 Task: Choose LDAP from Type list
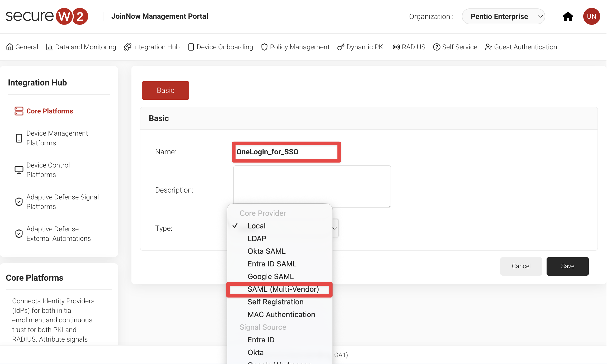(279, 238)
